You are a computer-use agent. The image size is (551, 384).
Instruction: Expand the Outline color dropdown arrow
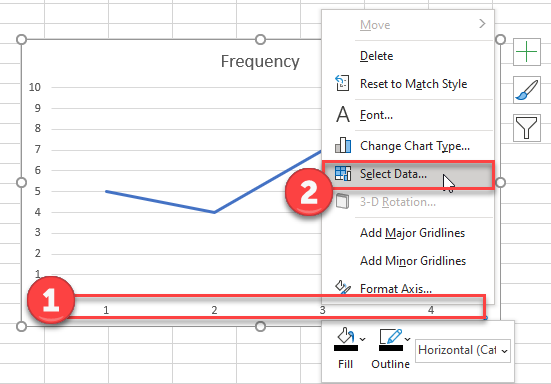407,339
